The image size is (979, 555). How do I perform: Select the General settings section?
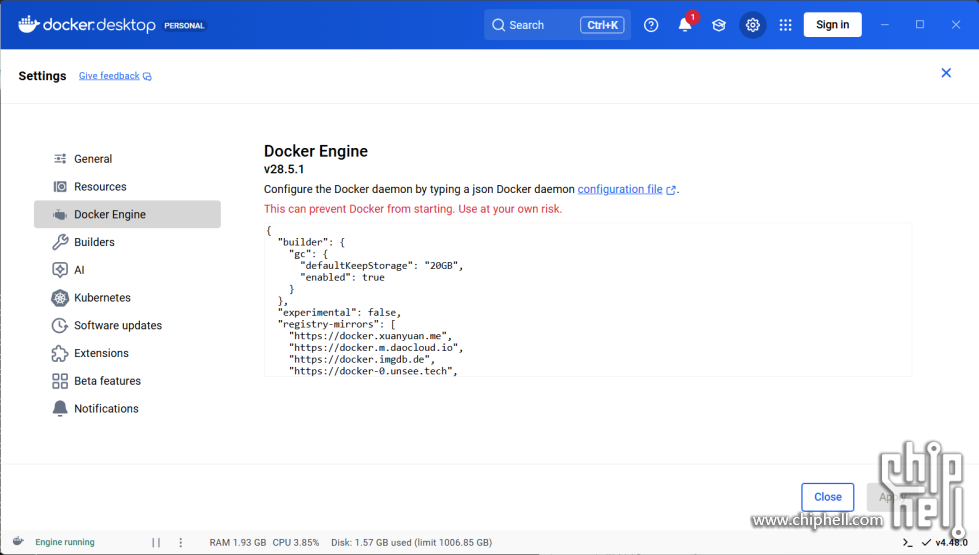[x=93, y=159]
